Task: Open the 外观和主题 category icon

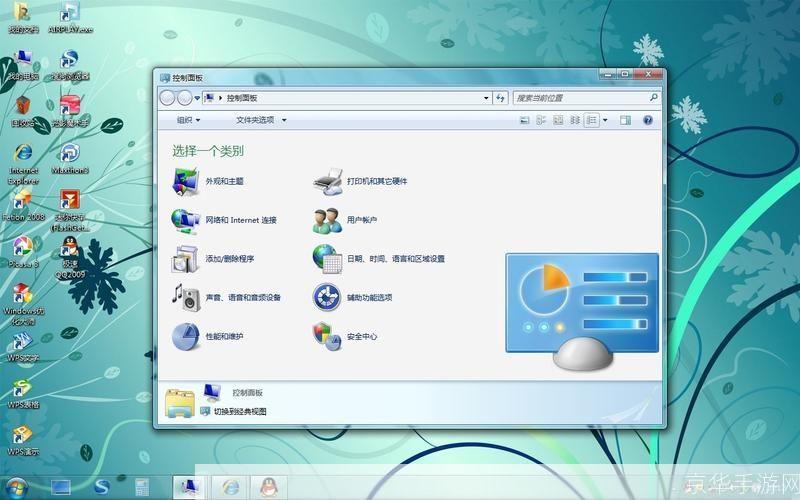Action: [186, 182]
